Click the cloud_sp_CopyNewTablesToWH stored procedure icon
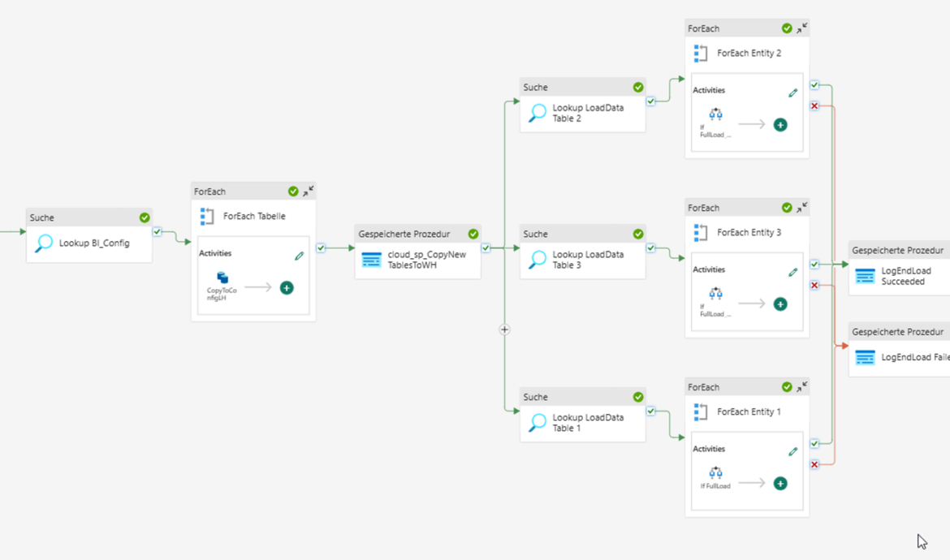950x560 pixels. (371, 260)
